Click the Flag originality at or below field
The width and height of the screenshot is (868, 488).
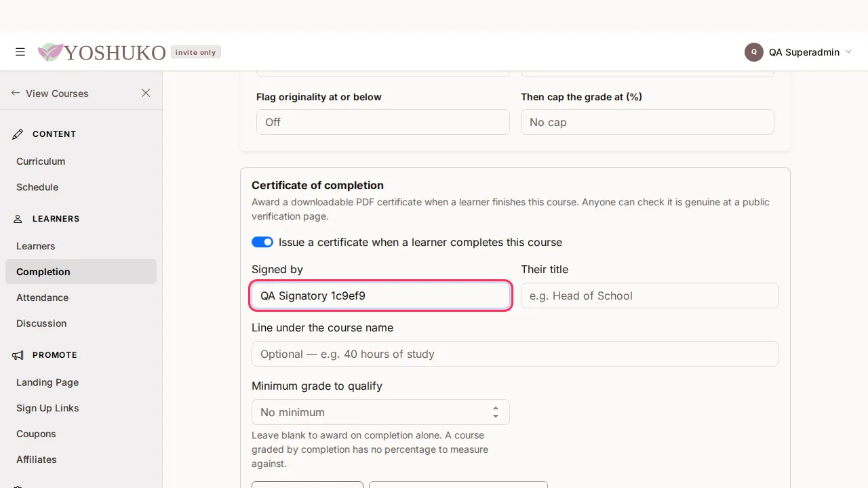pos(382,122)
